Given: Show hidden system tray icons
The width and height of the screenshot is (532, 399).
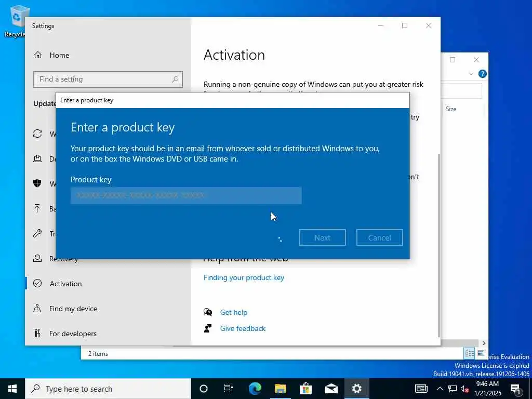Looking at the screenshot, I should (x=440, y=389).
